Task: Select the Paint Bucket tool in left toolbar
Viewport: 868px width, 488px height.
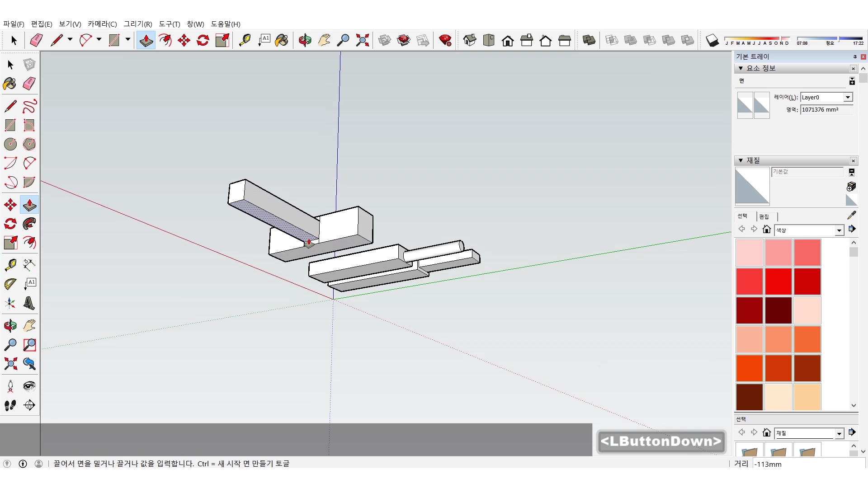Action: point(10,84)
